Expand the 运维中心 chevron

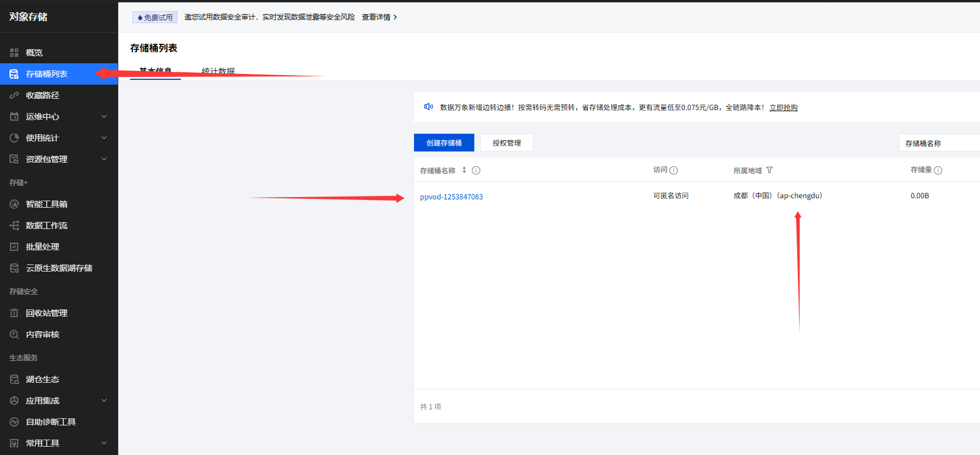[x=104, y=117]
